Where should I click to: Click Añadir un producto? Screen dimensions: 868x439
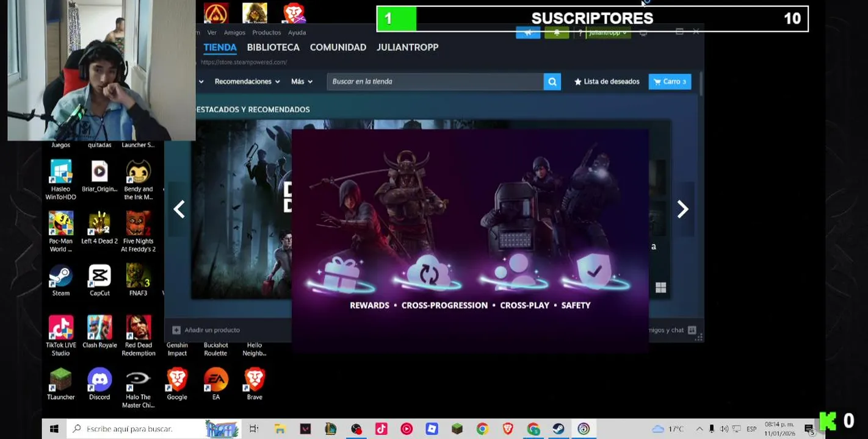(x=206, y=330)
